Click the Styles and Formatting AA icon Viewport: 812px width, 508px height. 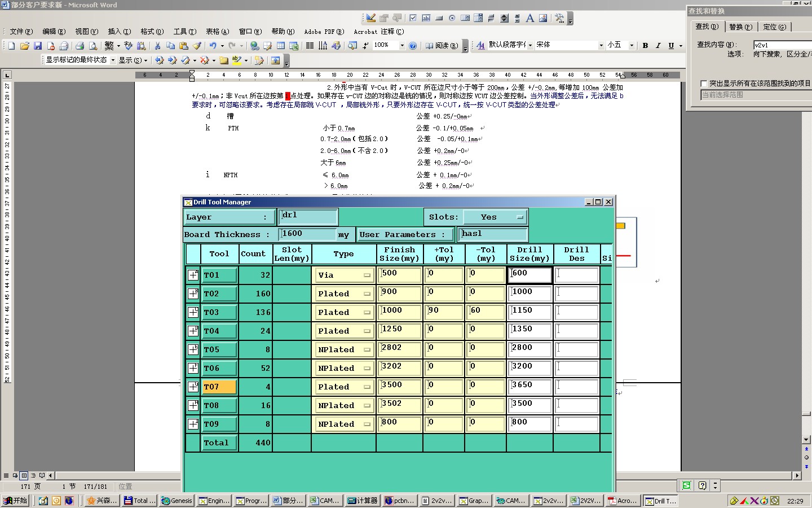click(480, 46)
